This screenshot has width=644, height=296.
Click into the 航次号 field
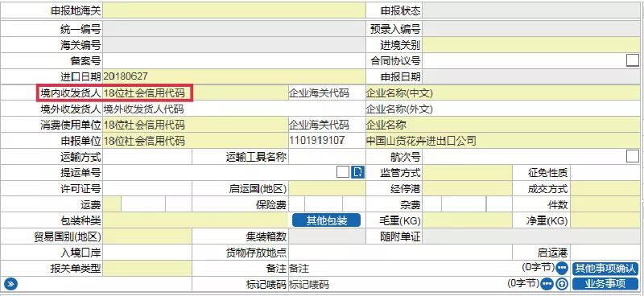pyautogui.click(x=524, y=156)
